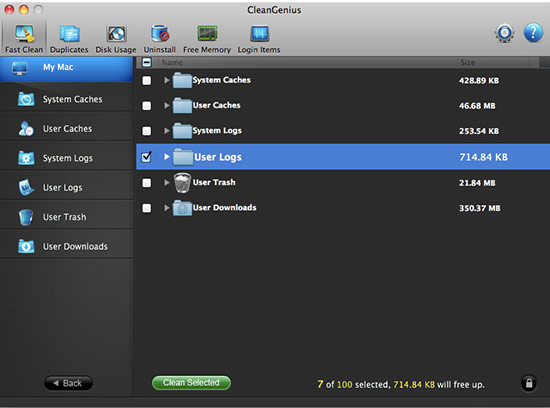Expand the System Logs row
Screen dimensions: 550x408
167,131
